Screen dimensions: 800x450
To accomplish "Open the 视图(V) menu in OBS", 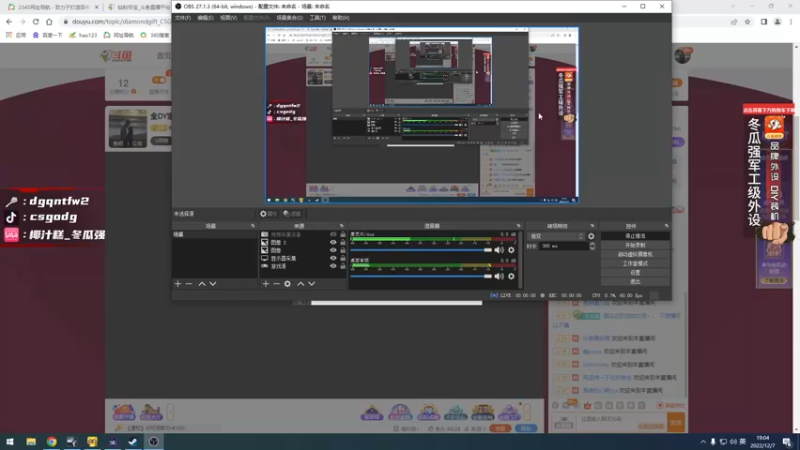I will tap(228, 18).
